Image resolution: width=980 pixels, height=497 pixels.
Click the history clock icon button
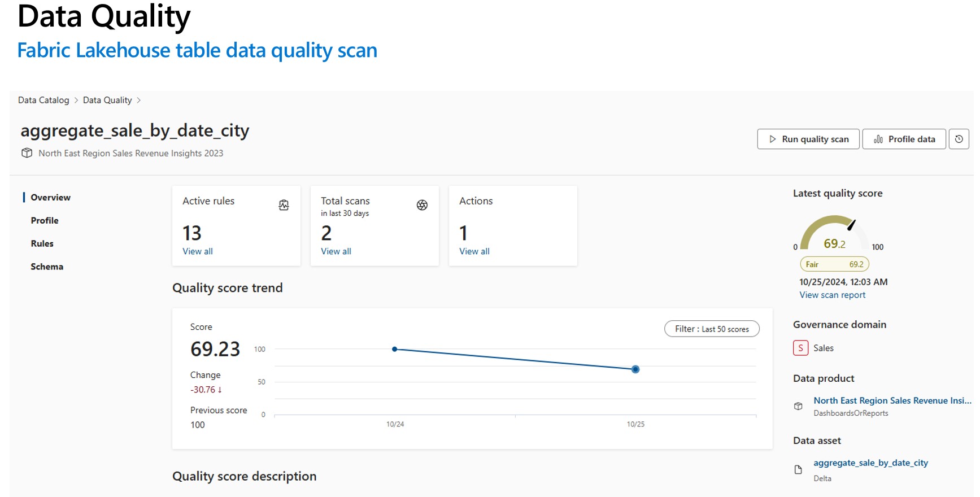[x=959, y=139]
